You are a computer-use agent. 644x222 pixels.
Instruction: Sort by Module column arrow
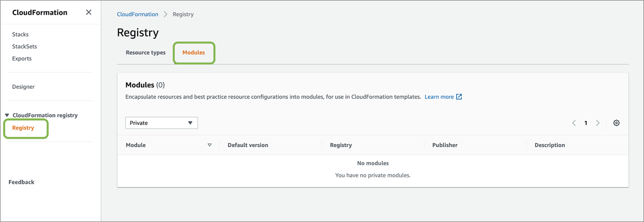pos(210,145)
